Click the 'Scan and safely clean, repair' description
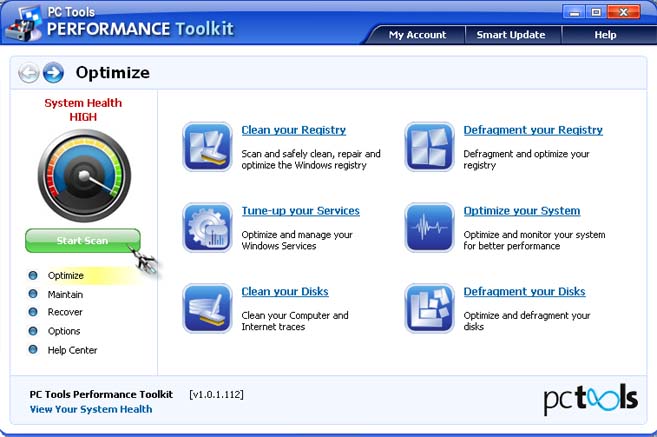The image size is (657, 437). click(x=311, y=160)
